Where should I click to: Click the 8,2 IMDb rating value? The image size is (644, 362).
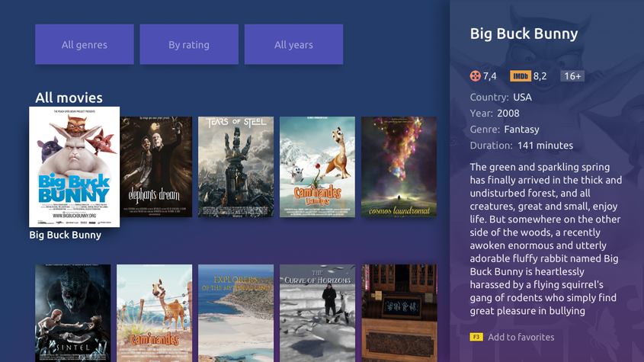pos(540,76)
